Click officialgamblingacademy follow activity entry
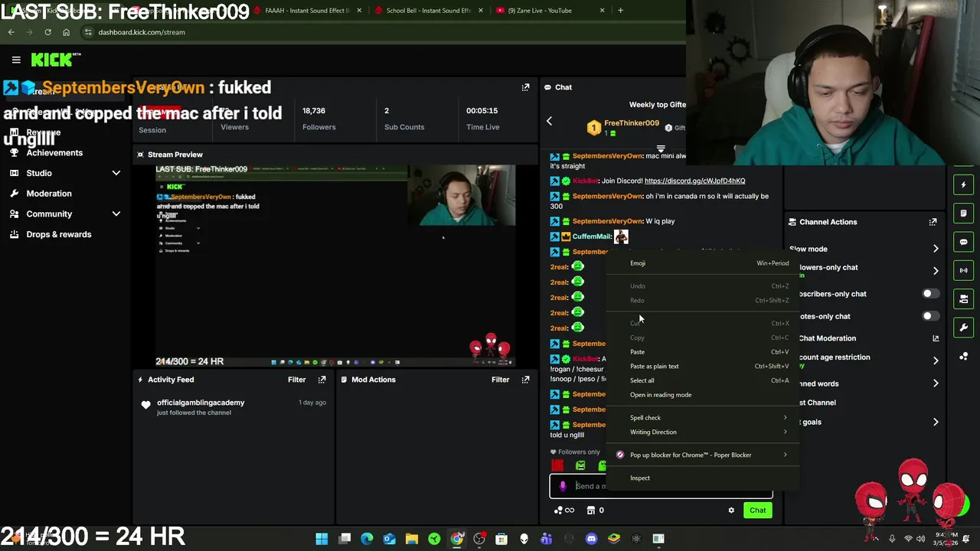Image resolution: width=980 pixels, height=551 pixels. [x=234, y=407]
